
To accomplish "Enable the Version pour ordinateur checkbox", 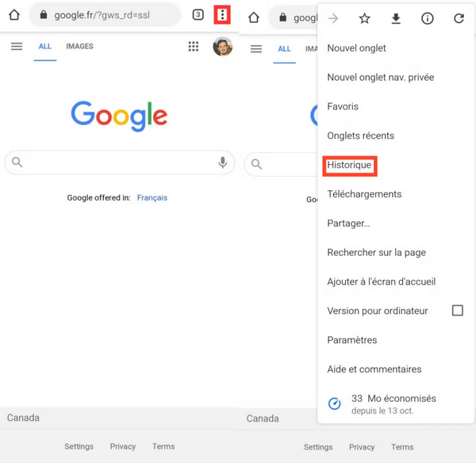I will pyautogui.click(x=458, y=311).
